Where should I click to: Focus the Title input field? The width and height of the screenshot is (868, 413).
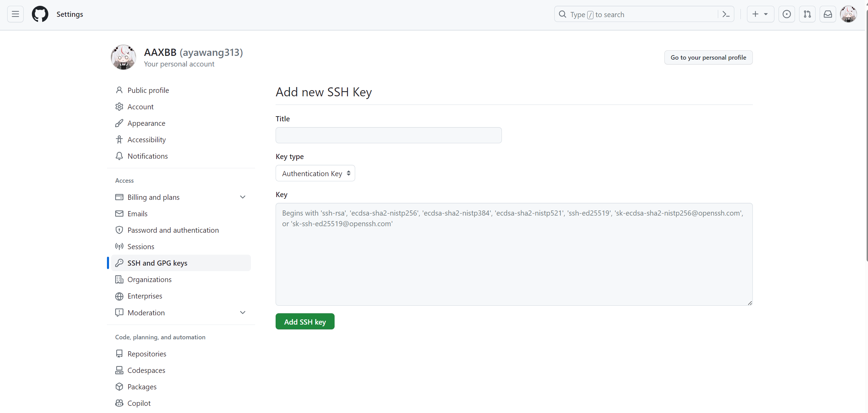point(388,135)
